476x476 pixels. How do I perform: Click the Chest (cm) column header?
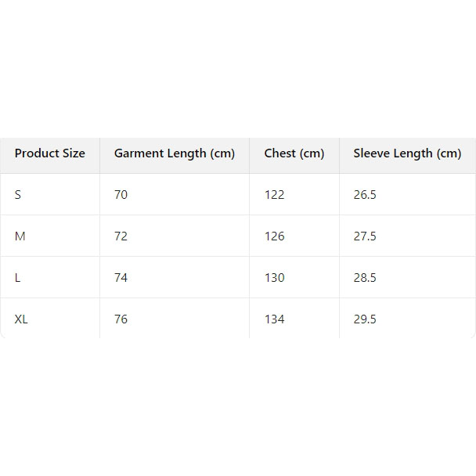point(294,153)
